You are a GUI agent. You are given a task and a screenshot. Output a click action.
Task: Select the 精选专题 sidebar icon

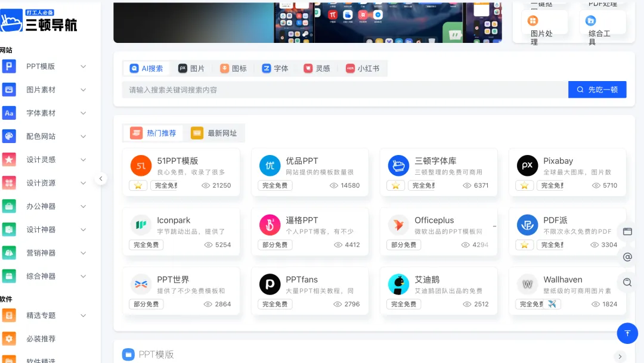[x=9, y=315]
